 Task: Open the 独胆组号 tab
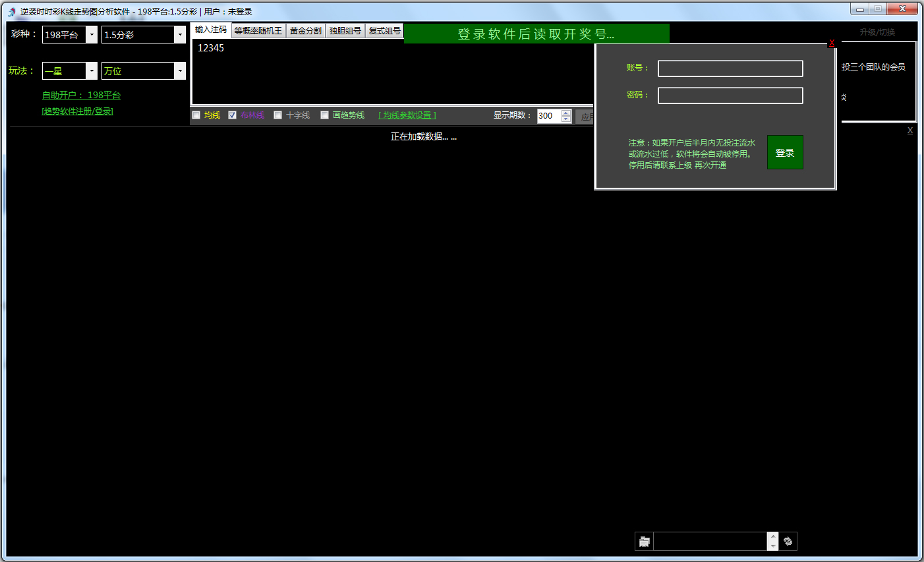[x=345, y=31]
